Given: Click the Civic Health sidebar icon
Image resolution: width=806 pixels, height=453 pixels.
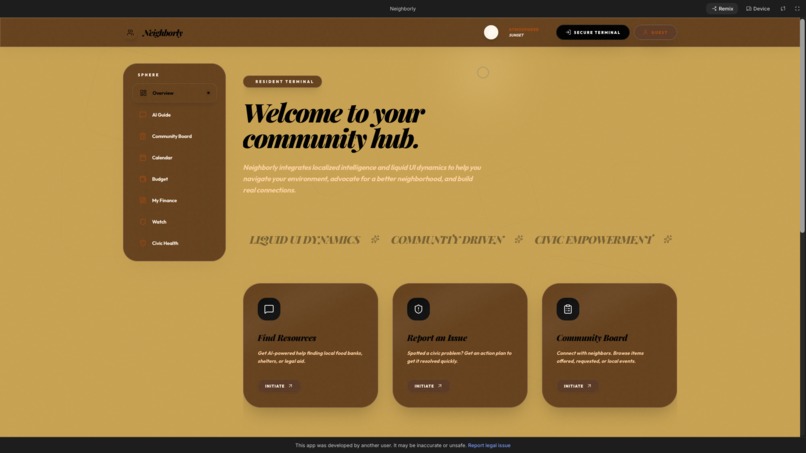Looking at the screenshot, I should 143,243.
